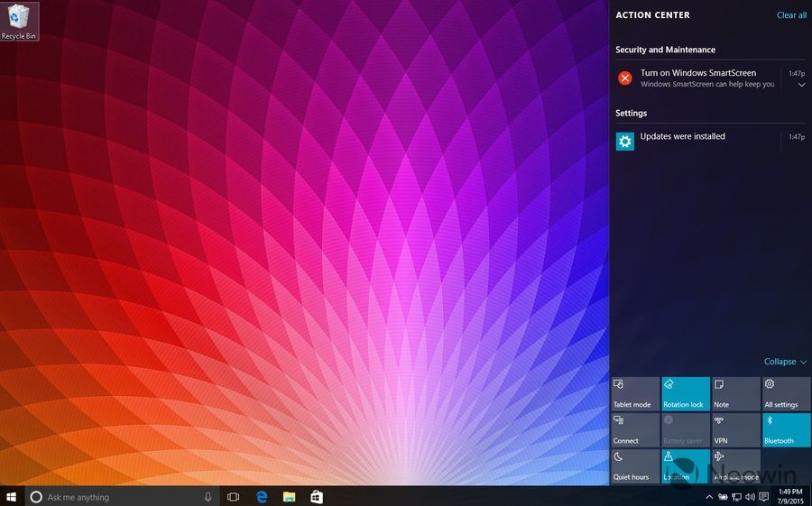Click the Ask me anything search box
This screenshot has width=812, height=506.
[x=121, y=497]
